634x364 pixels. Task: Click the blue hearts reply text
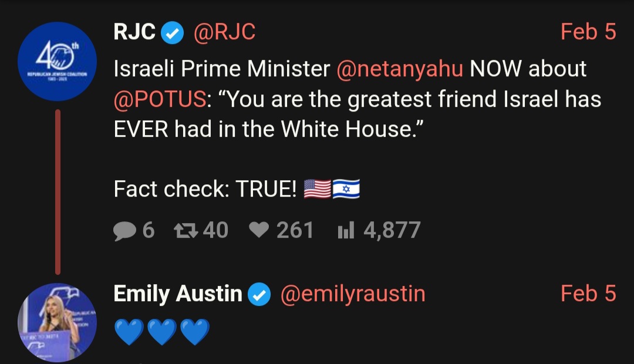tap(162, 332)
